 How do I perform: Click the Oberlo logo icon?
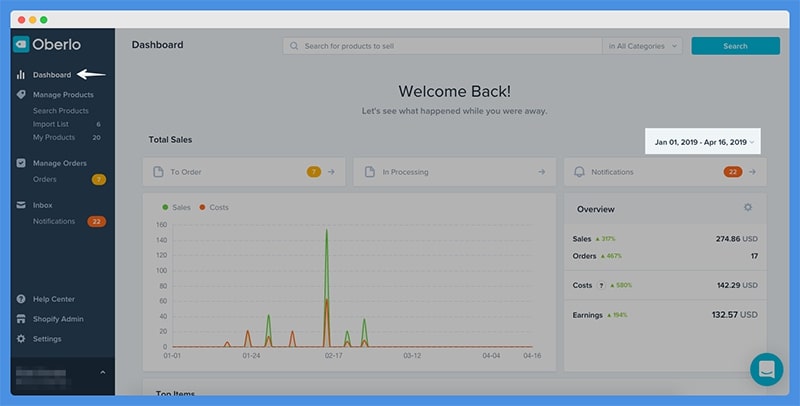click(22, 44)
